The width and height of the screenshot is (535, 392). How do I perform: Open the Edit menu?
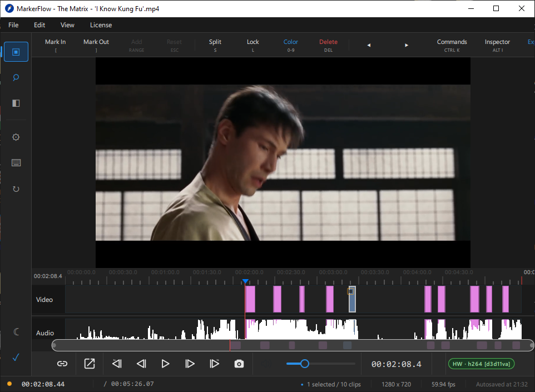coord(39,25)
